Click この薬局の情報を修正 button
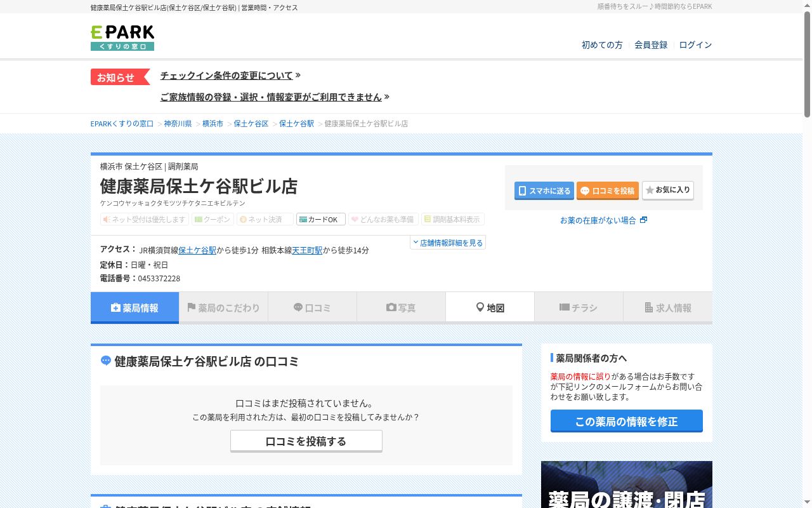Viewport: 812px width, 508px height. coord(627,421)
